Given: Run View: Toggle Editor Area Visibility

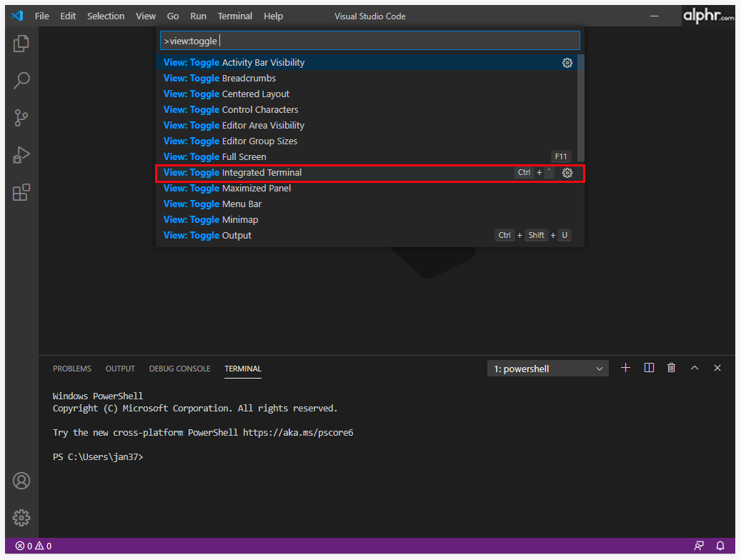Looking at the screenshot, I should 367,125.
